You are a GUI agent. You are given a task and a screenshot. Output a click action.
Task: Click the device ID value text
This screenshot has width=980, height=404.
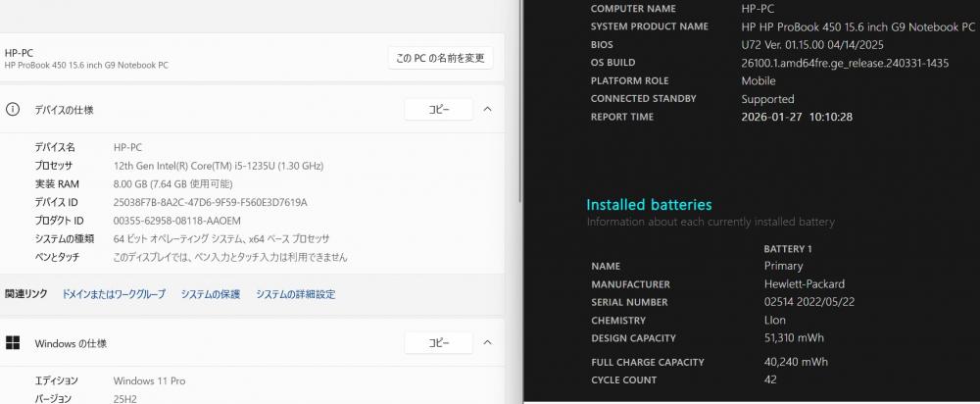210,202
